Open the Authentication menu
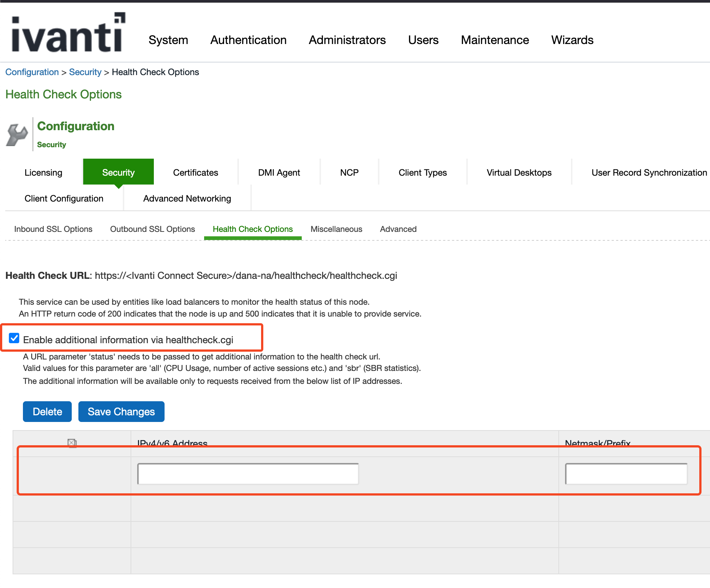Image resolution: width=710 pixels, height=588 pixels. pyautogui.click(x=248, y=40)
